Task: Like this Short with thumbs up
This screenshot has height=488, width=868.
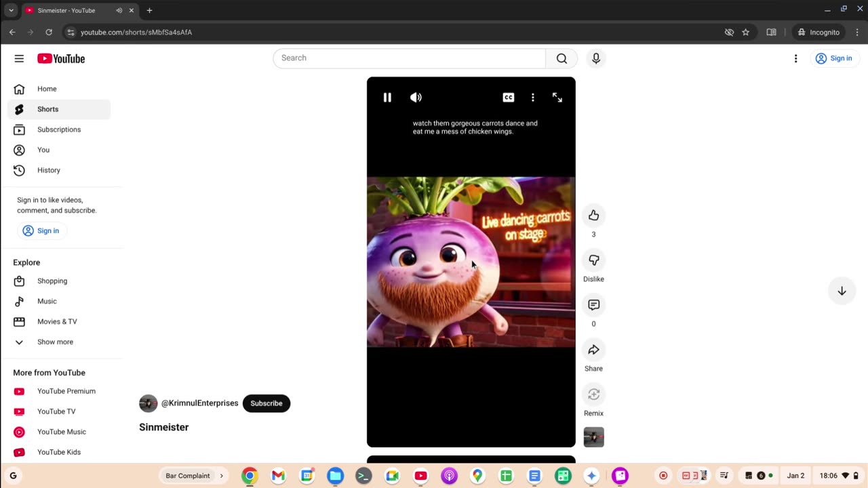Action: click(x=593, y=216)
